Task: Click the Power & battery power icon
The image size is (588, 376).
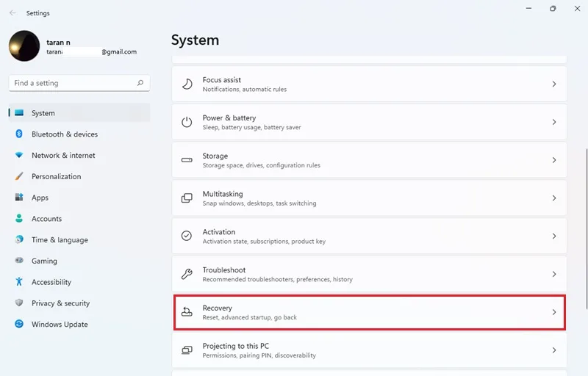Action: [x=187, y=122]
